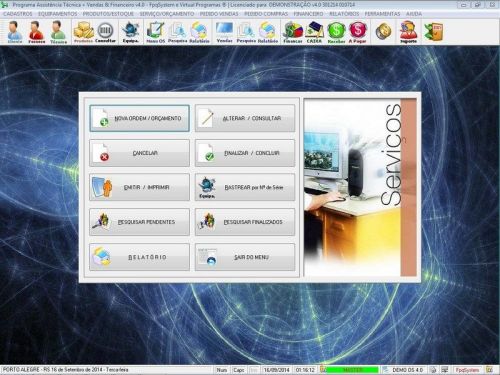Click the green MASTER status bar indicator
The height and width of the screenshot is (375, 500).
pyautogui.click(x=353, y=370)
